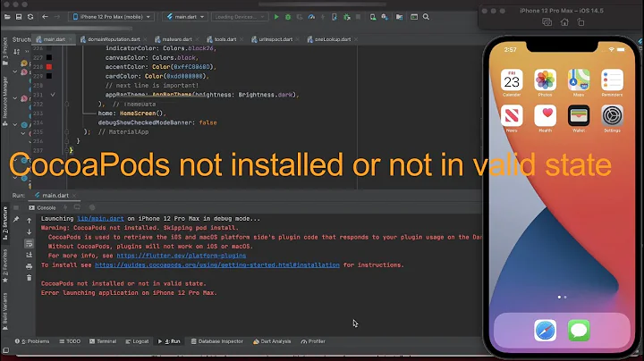The width and height of the screenshot is (644, 361).
Task: Open the Problems tool window tab
Action: pos(32,341)
